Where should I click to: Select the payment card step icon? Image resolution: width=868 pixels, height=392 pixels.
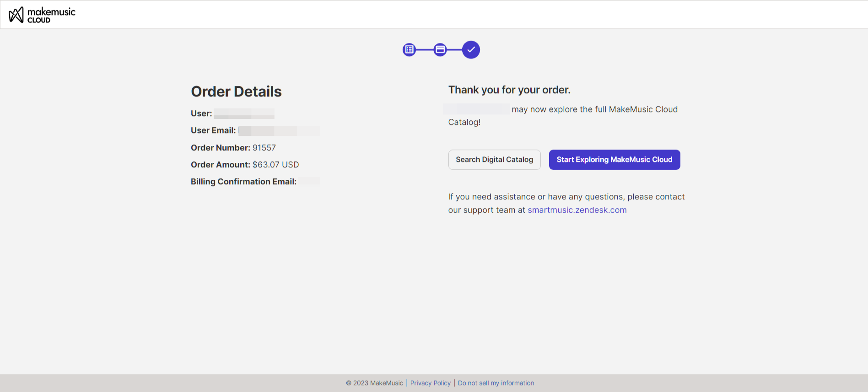[x=440, y=49]
